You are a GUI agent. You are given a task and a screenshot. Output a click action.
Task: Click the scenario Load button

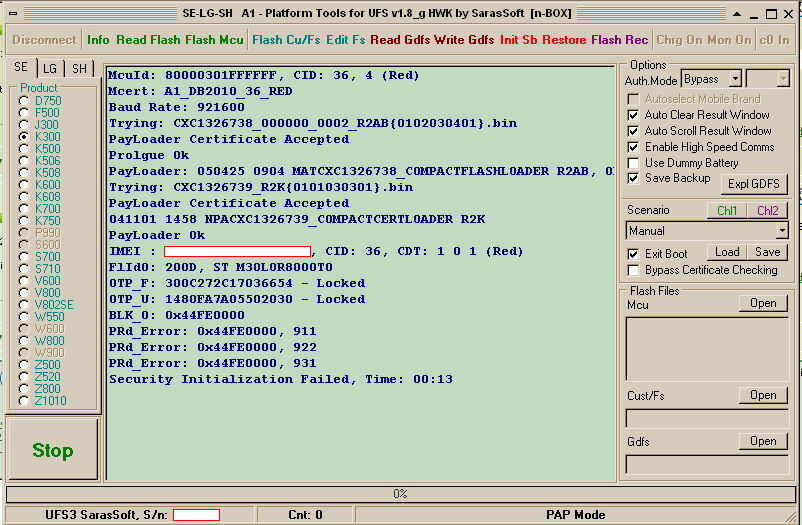pos(727,252)
